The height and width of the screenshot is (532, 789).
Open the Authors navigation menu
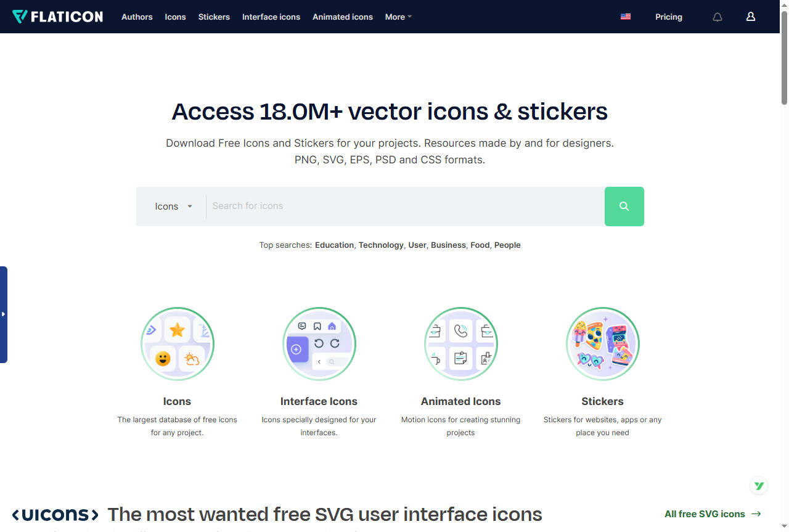(x=137, y=17)
